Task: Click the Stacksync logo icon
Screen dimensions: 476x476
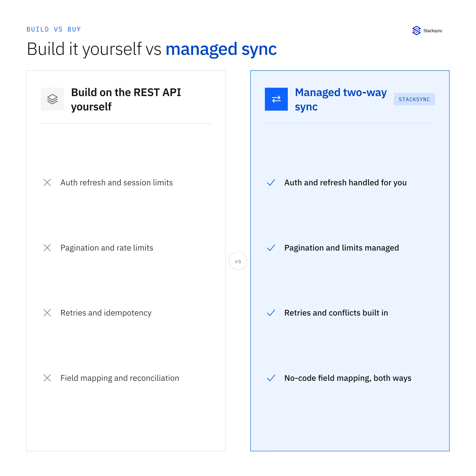Action: (x=416, y=31)
